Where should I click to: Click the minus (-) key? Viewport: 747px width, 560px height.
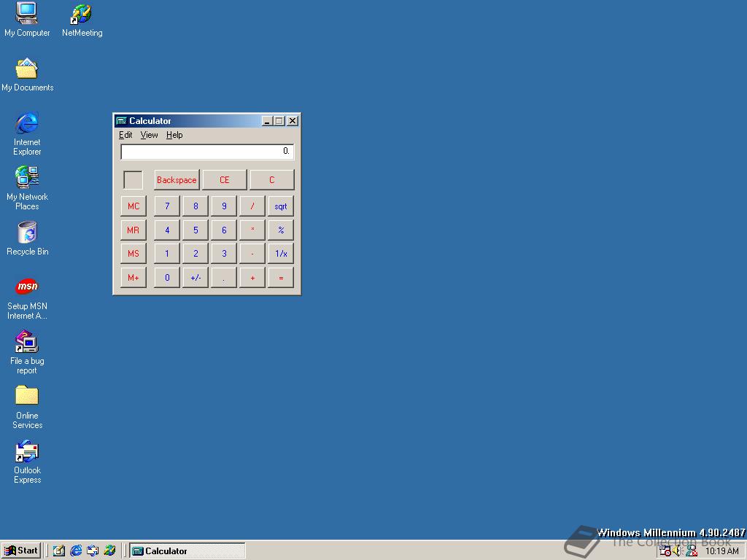click(252, 254)
